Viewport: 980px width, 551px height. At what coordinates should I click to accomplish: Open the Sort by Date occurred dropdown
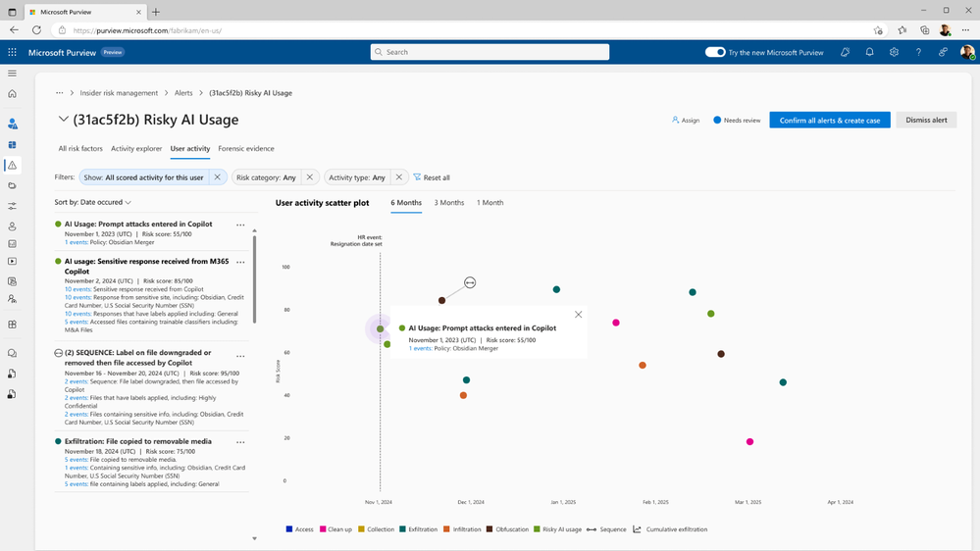click(92, 202)
